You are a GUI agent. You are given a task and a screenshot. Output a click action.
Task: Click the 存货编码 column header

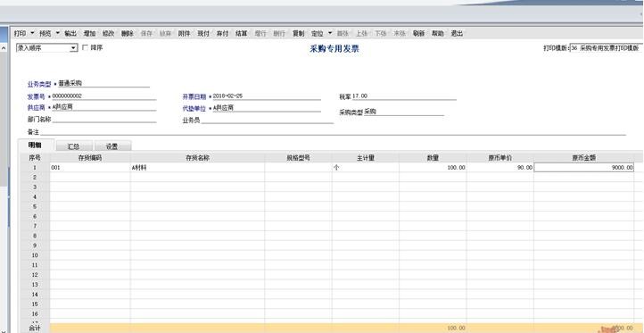[x=90, y=157]
